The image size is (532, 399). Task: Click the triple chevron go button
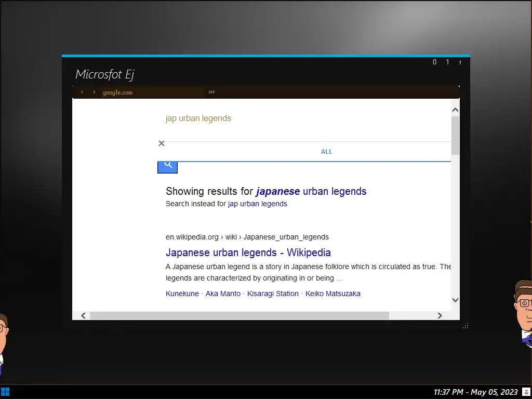(212, 92)
